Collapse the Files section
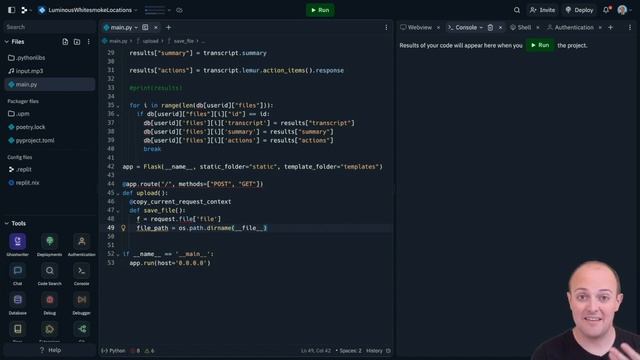The image size is (640, 360). pos(7,42)
